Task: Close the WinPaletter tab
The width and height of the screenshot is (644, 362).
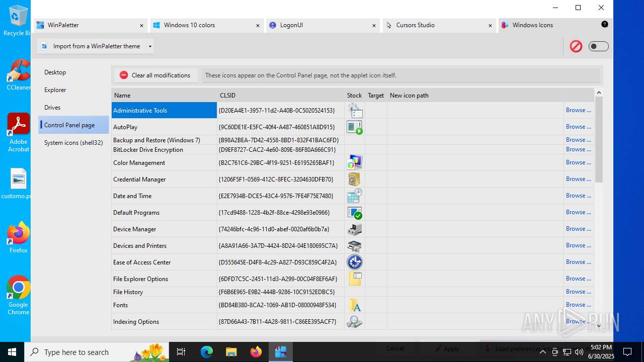Action: tap(141, 26)
